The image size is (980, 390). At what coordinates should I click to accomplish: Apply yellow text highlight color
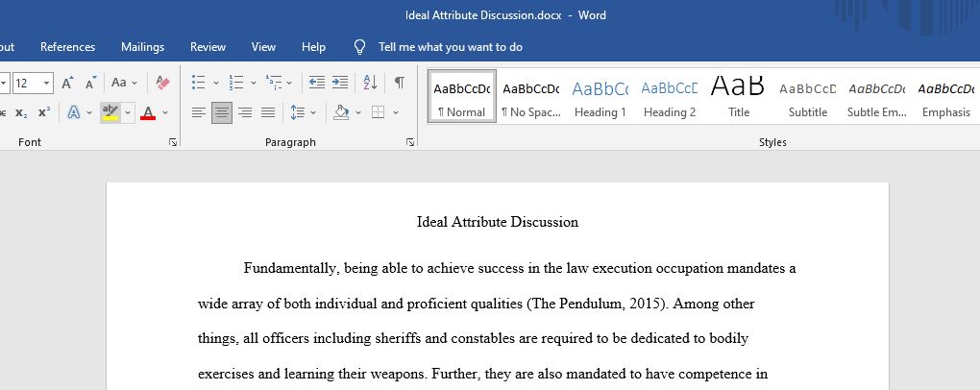tap(110, 112)
